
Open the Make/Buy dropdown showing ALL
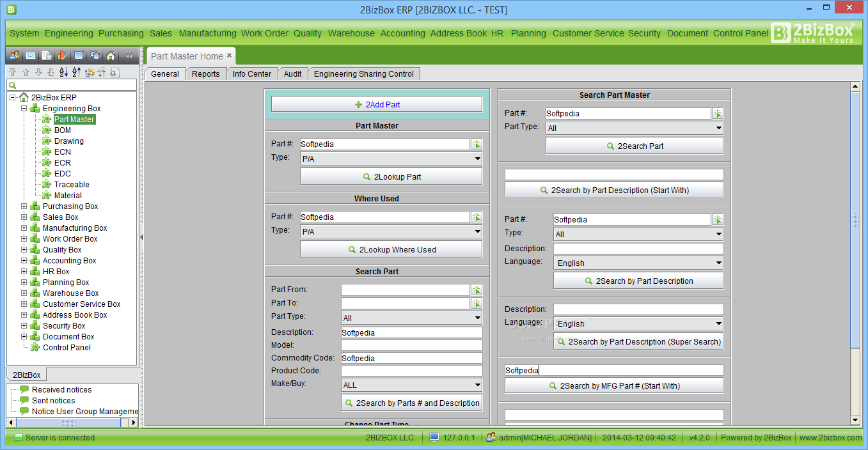pos(411,385)
